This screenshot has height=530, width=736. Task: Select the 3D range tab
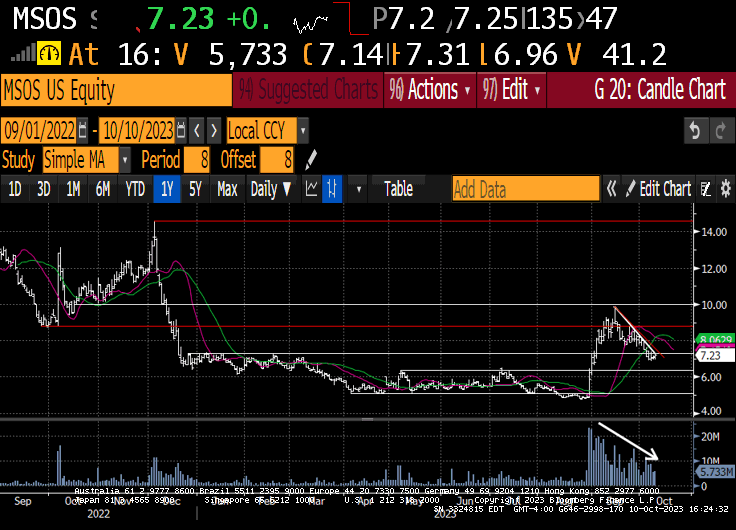coord(44,189)
